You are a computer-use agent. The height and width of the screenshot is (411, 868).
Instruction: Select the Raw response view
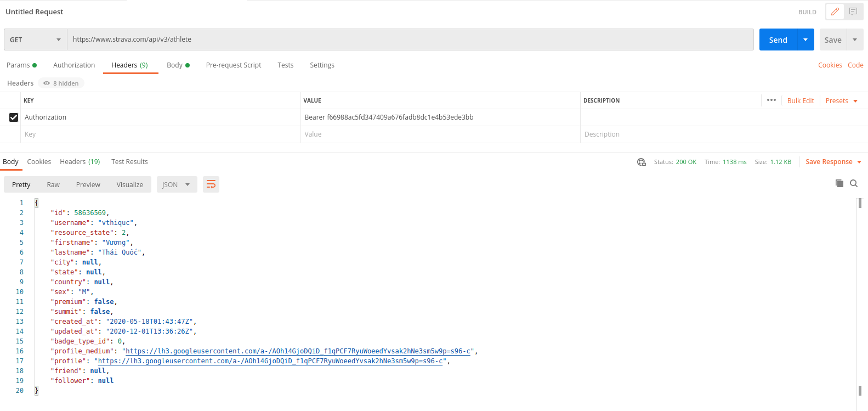[53, 184]
